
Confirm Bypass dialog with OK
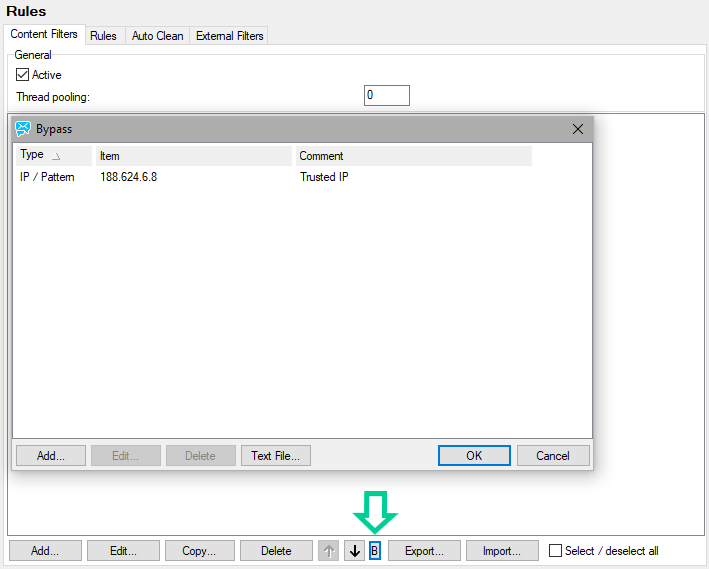click(x=474, y=455)
